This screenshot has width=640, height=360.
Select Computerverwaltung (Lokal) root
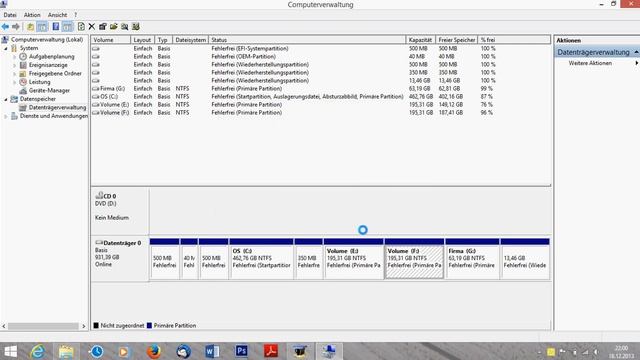click(x=47, y=40)
